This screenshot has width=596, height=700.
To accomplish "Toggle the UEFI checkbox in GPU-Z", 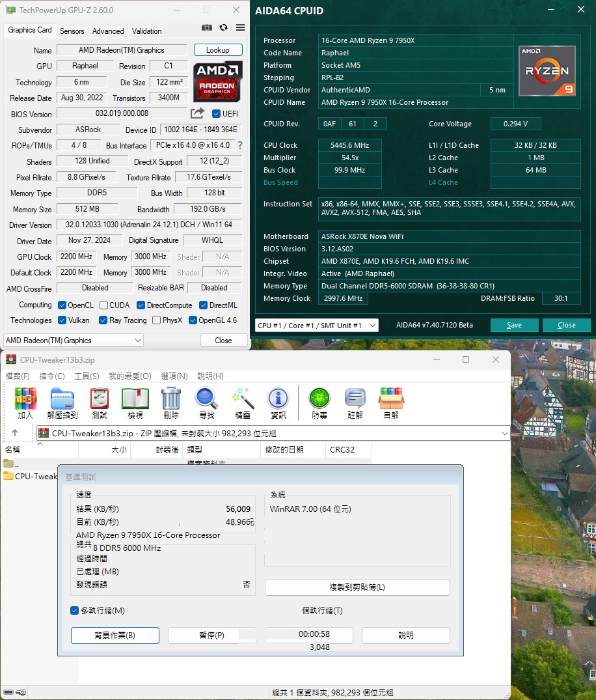I will pyautogui.click(x=217, y=114).
